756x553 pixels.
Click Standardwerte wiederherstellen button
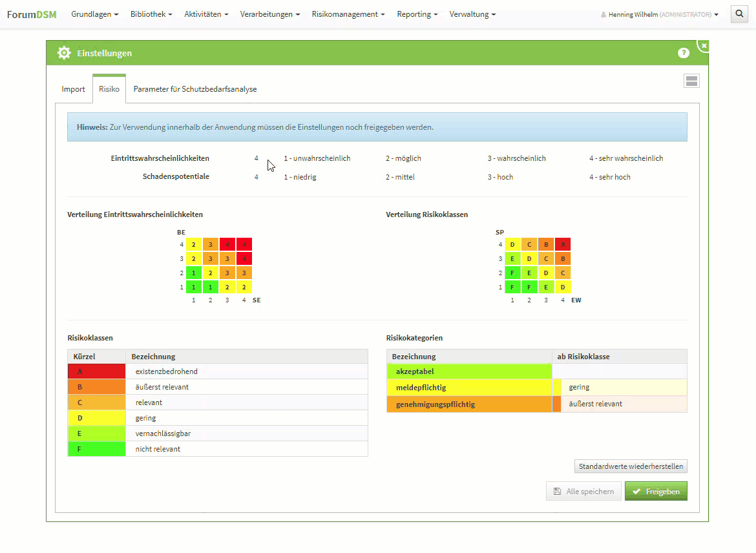click(631, 466)
